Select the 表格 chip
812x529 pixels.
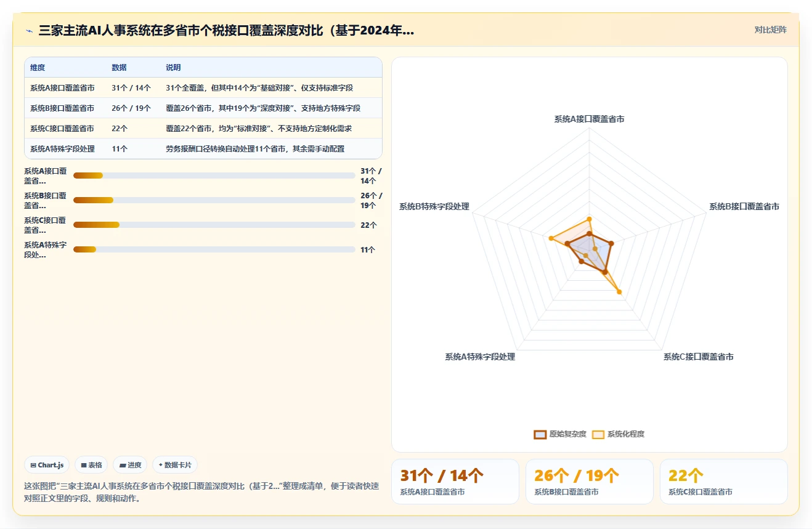pos(91,465)
